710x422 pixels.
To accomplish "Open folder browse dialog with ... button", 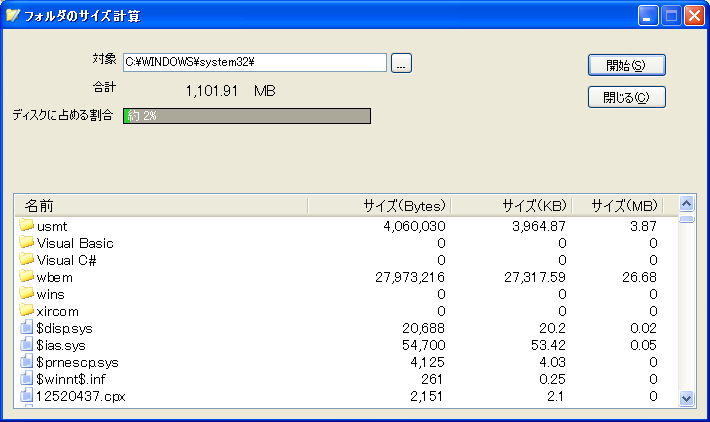I will click(x=401, y=63).
